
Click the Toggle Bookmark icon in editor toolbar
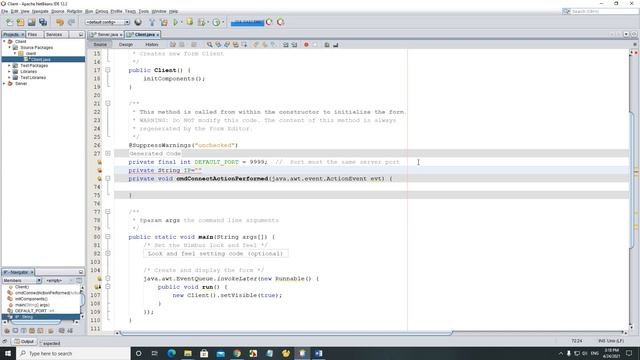pos(273,44)
